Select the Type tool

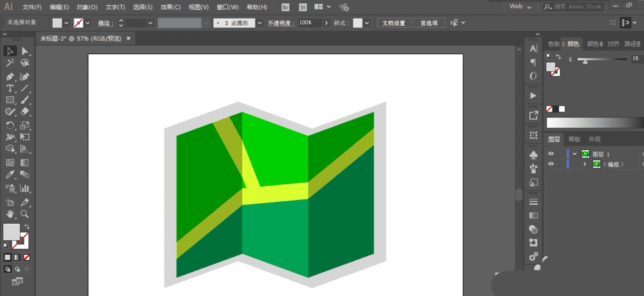[x=10, y=88]
